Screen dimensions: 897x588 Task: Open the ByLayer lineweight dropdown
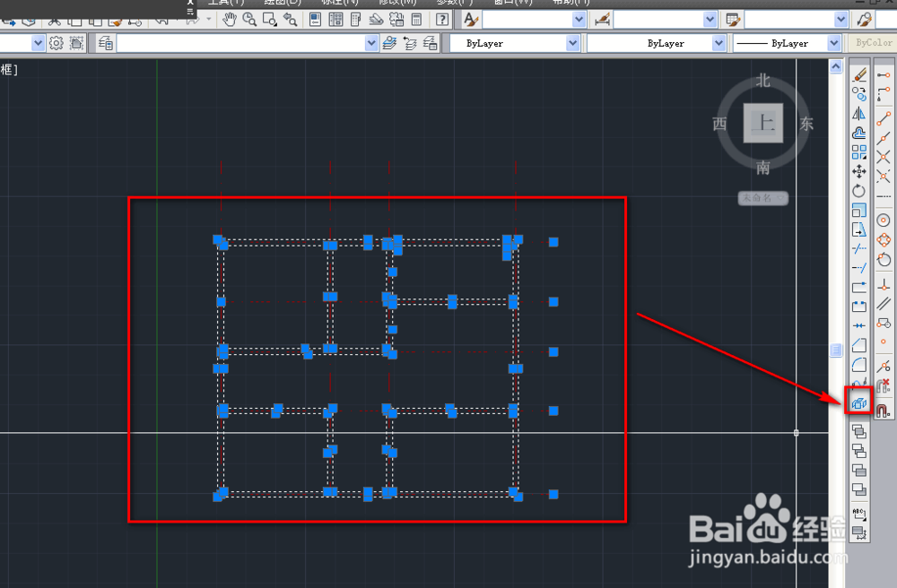point(834,43)
